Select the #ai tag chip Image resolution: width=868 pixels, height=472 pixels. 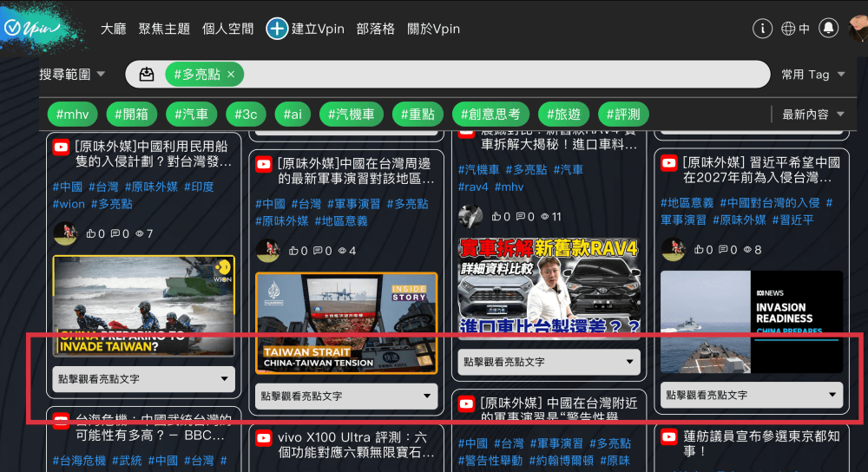[293, 115]
